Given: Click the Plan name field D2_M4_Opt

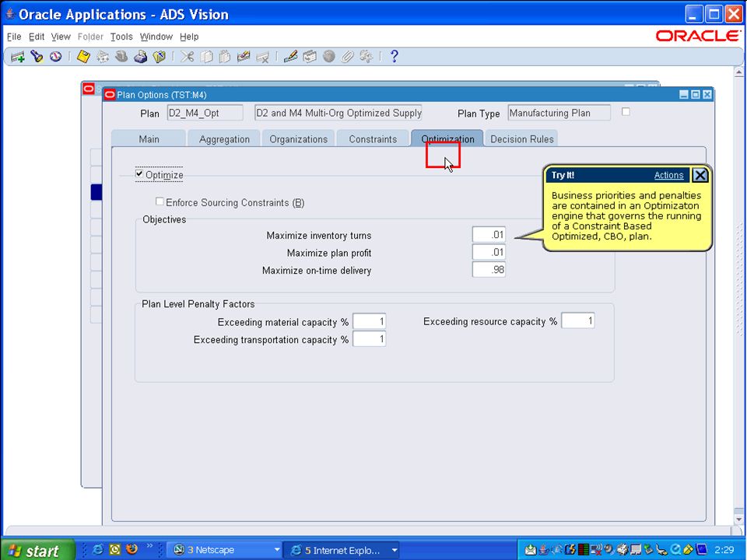Looking at the screenshot, I should pyautogui.click(x=205, y=113).
